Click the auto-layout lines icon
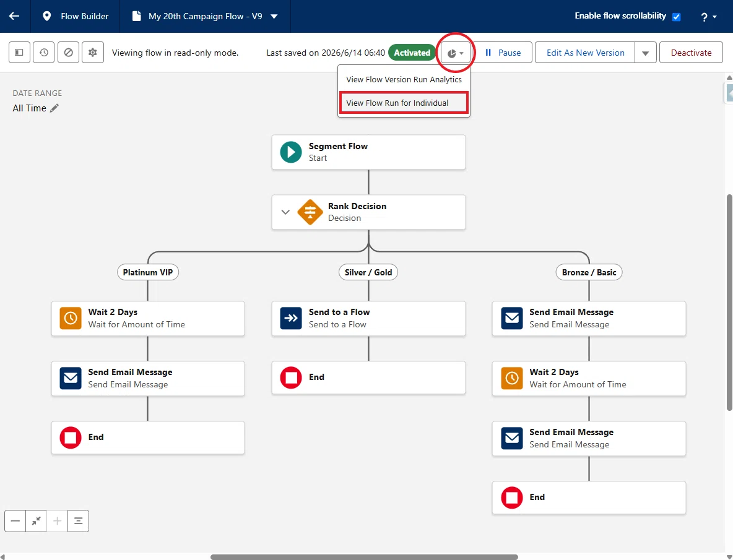733x560 pixels. [78, 521]
